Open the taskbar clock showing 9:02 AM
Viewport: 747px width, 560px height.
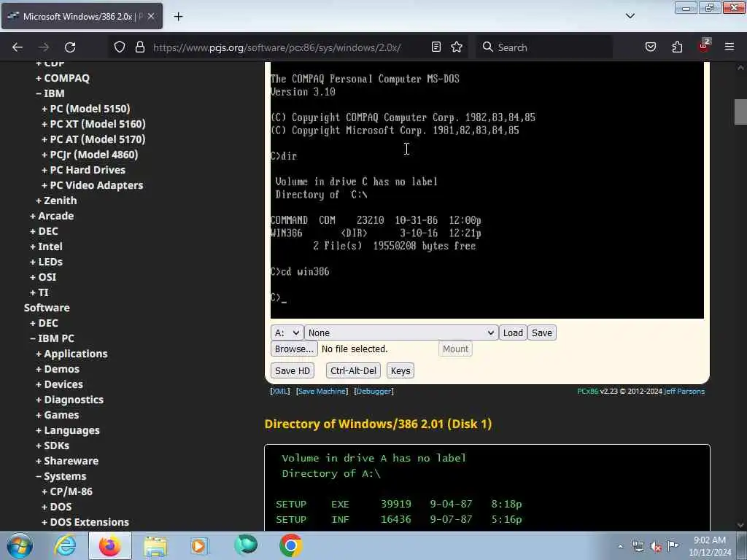pyautogui.click(x=710, y=546)
